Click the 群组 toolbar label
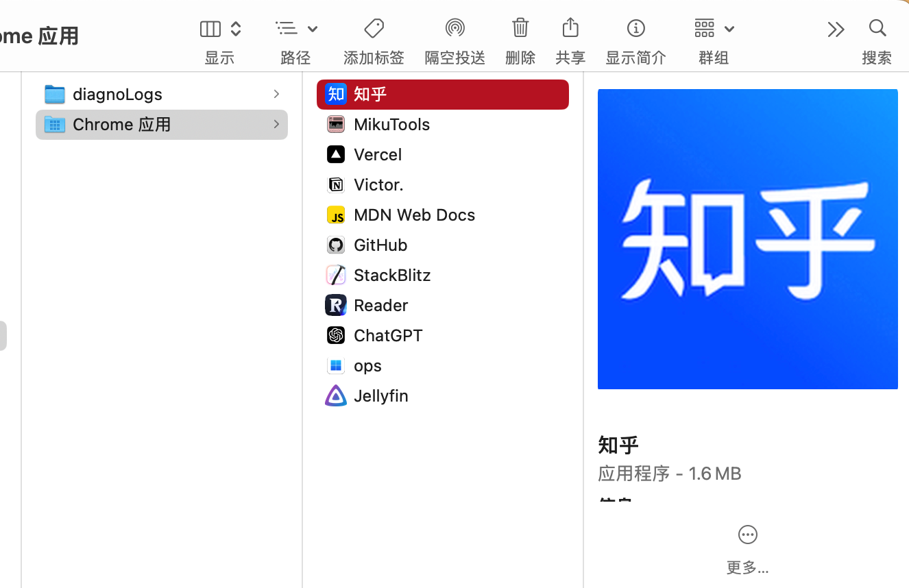Image resolution: width=909 pixels, height=588 pixels. click(x=714, y=58)
